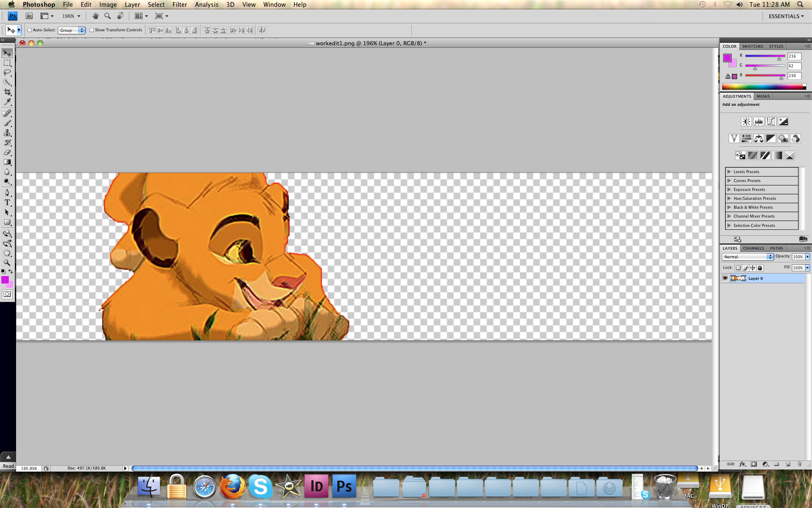Open the Filter menu
Screen dimensions: 812x508
(x=179, y=5)
